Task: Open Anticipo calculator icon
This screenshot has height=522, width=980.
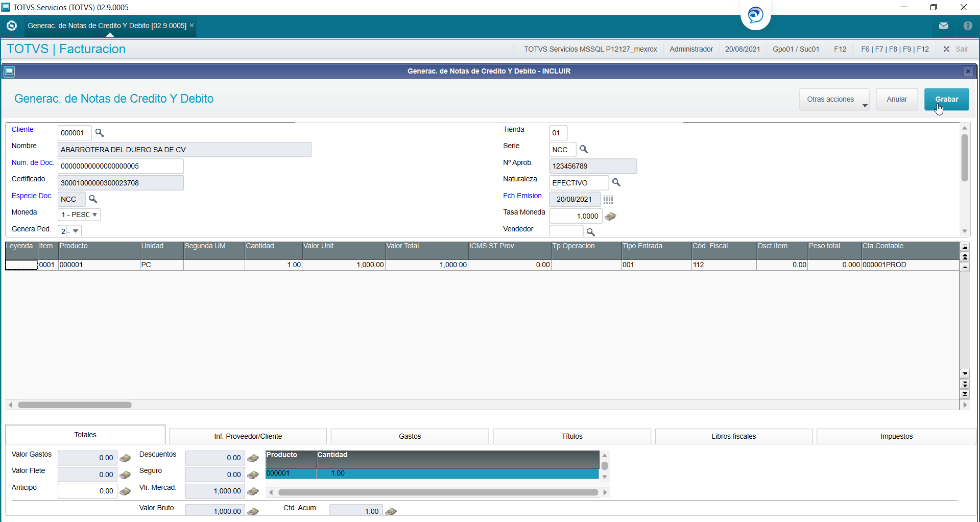Action: pyautogui.click(x=125, y=491)
